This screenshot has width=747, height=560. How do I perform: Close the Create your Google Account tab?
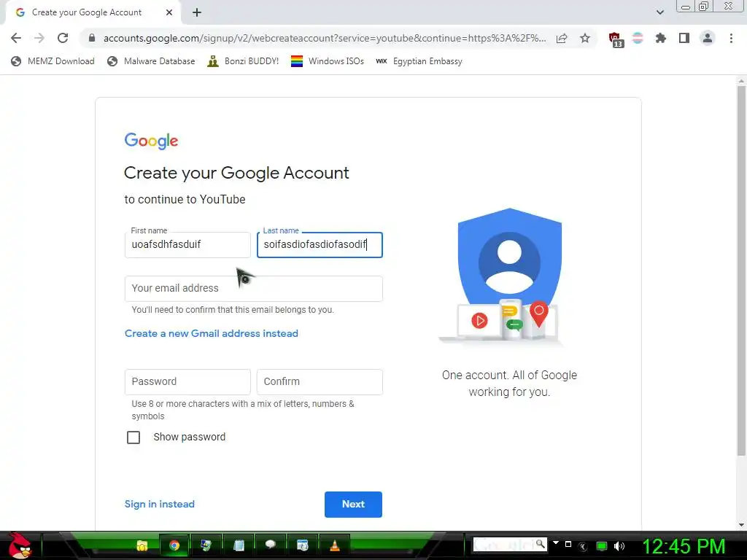[169, 12]
